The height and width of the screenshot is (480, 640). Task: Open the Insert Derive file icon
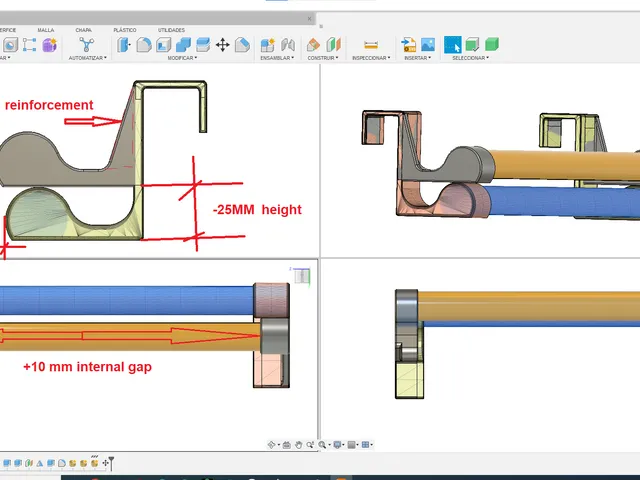tap(408, 44)
